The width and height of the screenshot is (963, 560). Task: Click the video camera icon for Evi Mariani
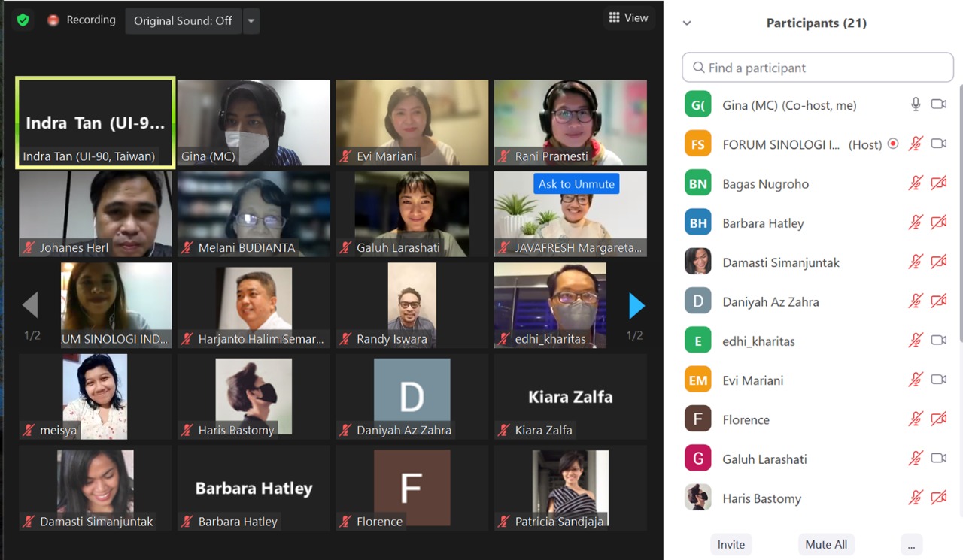click(x=938, y=380)
